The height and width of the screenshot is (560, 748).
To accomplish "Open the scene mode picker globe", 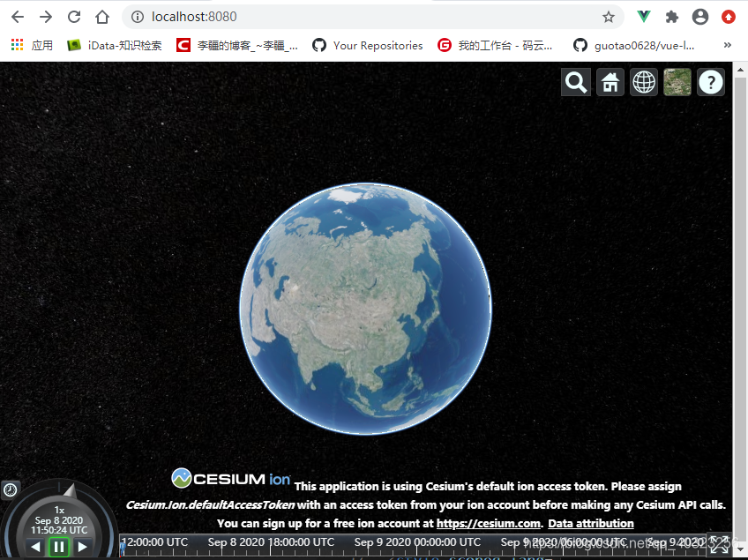I will [643, 81].
